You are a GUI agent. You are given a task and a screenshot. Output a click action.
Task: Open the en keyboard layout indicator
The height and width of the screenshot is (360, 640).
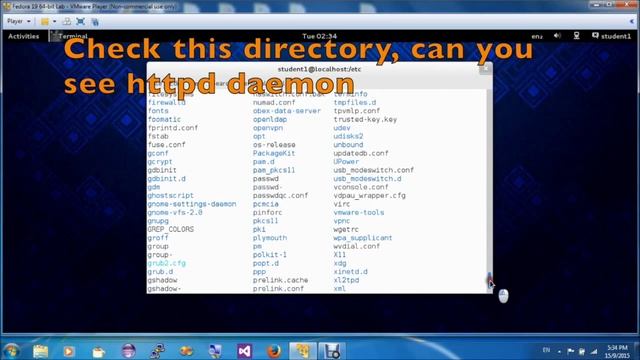(537, 37)
